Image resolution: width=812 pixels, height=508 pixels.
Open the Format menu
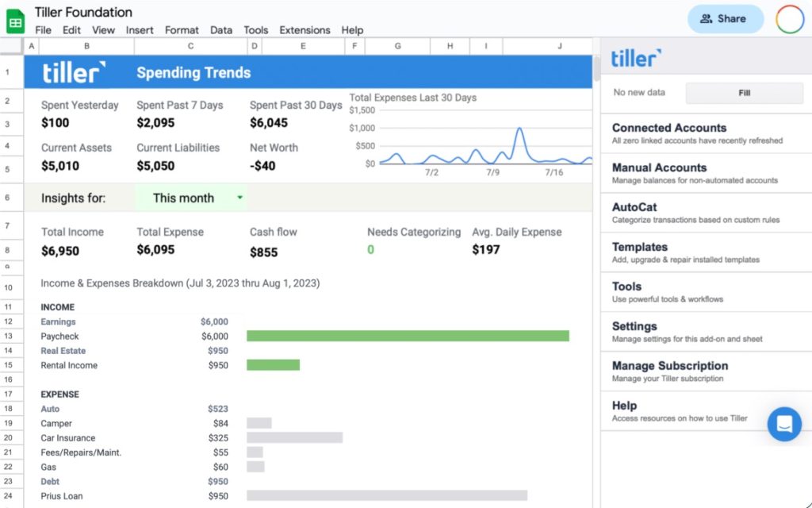182,30
